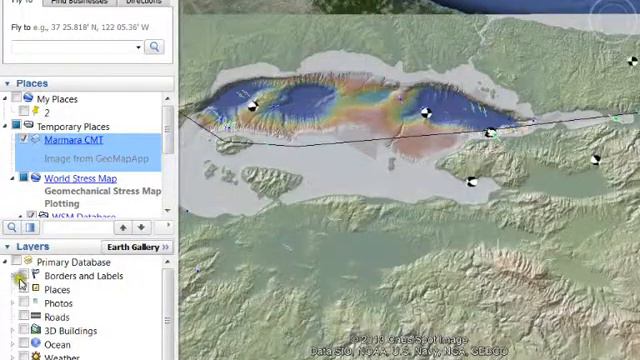Expand the Photos layer node
640x360 pixels.
(x=12, y=303)
